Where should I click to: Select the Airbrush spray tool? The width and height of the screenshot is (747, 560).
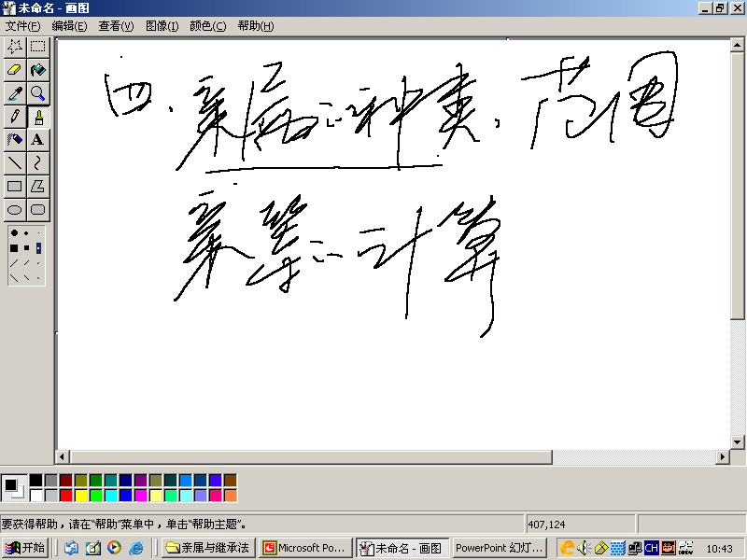click(15, 140)
